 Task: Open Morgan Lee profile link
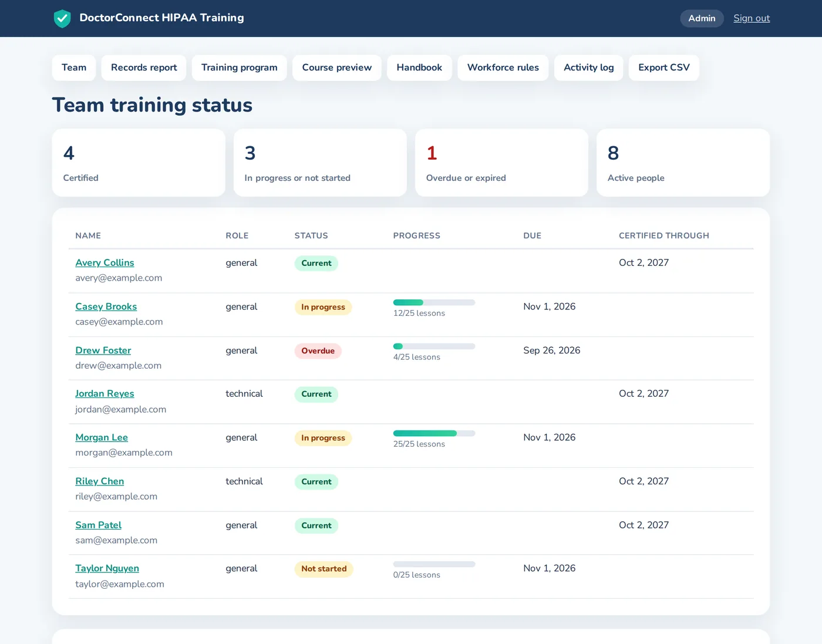pyautogui.click(x=102, y=437)
